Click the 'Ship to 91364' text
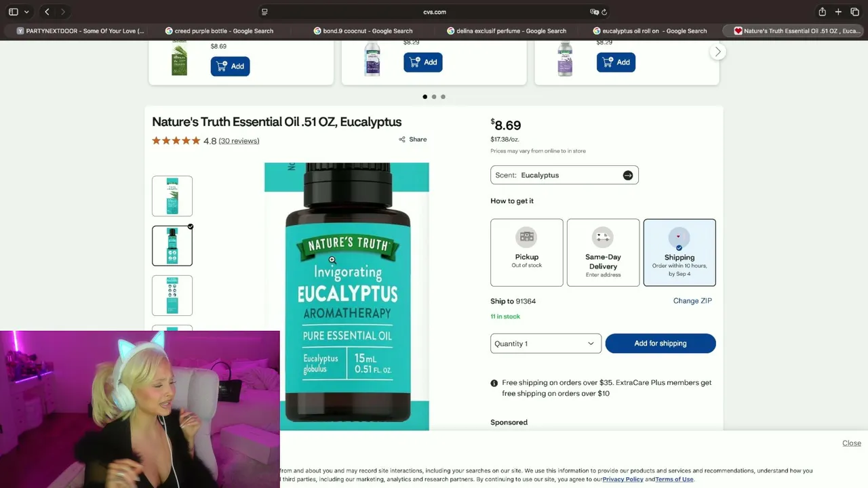 [513, 301]
